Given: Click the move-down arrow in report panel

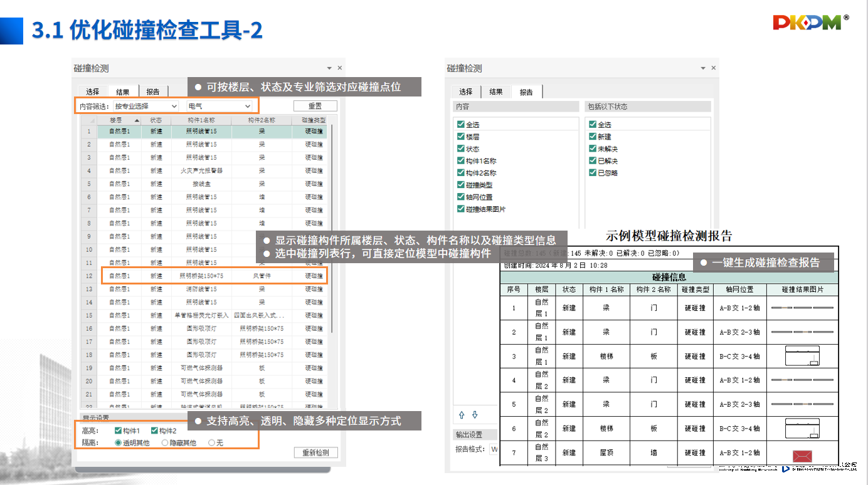Looking at the screenshot, I should (475, 415).
